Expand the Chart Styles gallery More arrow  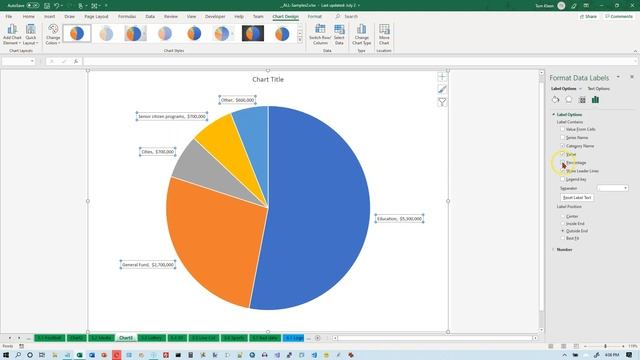[x=300, y=40]
